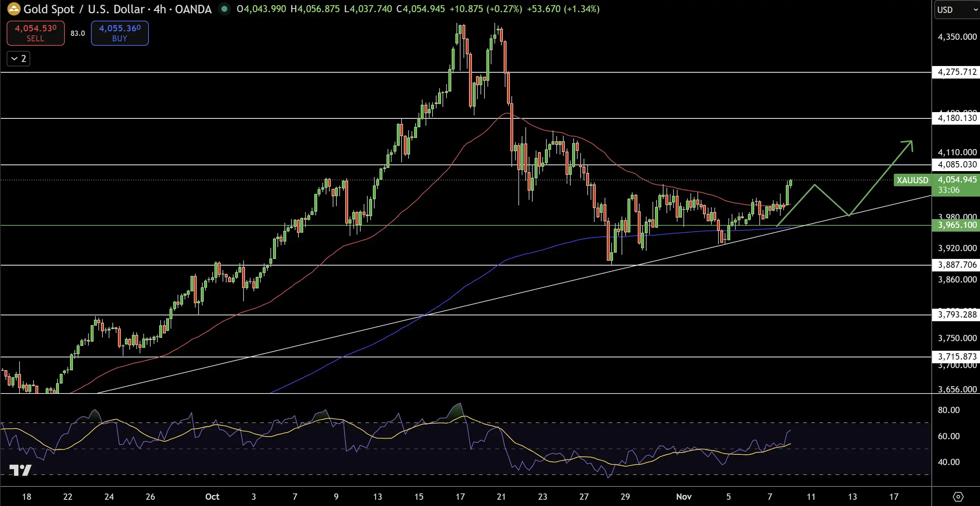Click the current price 4,054.945 label
The height and width of the screenshot is (506, 980).
click(956, 180)
